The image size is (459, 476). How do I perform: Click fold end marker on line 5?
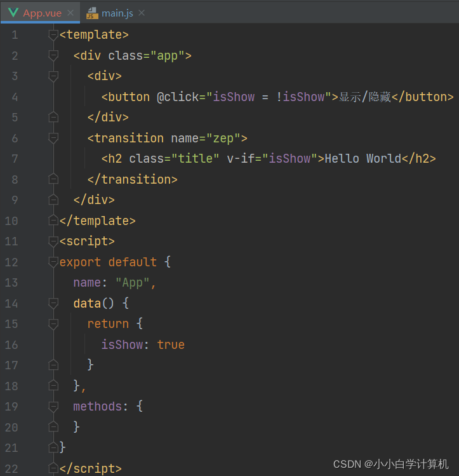(53, 117)
